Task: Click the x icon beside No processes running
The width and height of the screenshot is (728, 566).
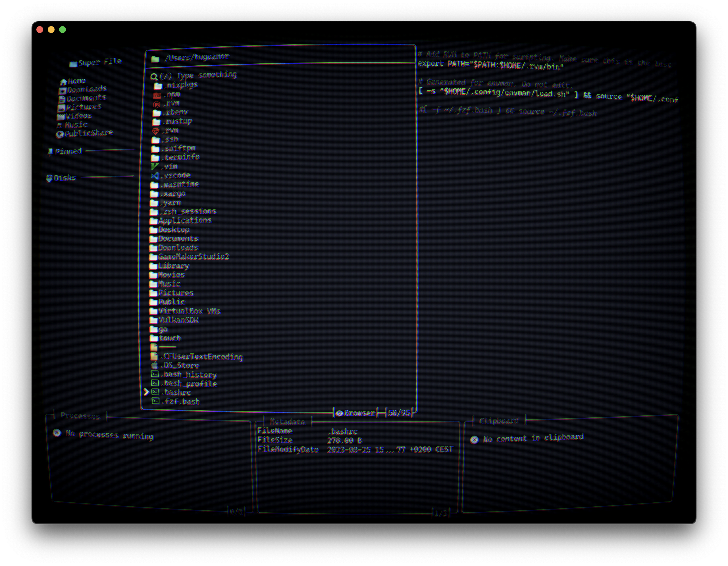Action: pos(57,433)
